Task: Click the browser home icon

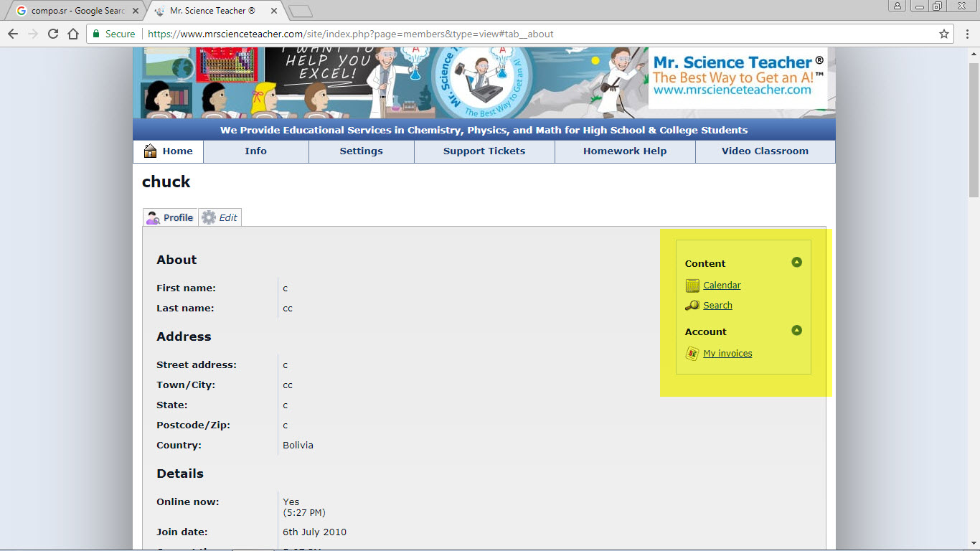Action: (73, 34)
